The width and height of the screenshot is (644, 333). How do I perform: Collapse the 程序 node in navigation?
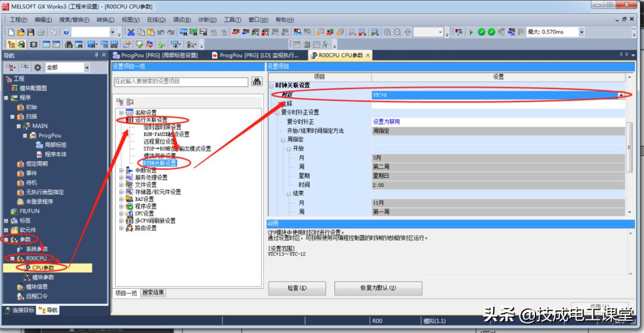6,98
